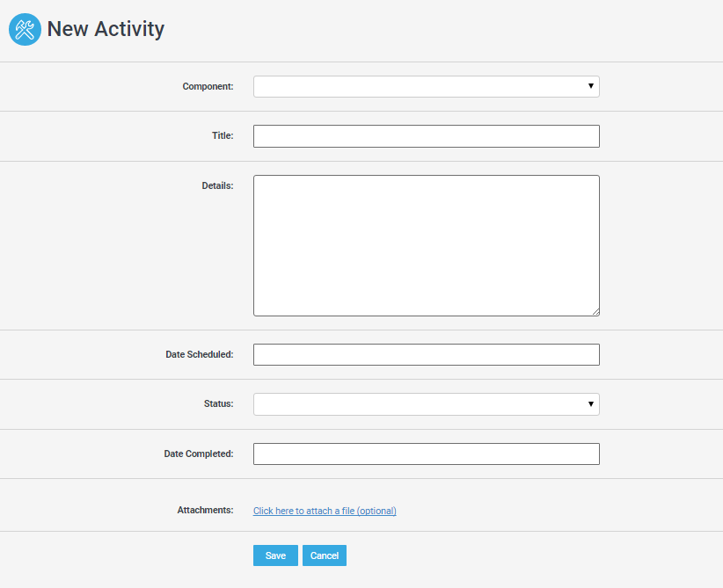Click the New Activity page heading
The height and width of the screenshot is (588, 723).
coord(106,29)
